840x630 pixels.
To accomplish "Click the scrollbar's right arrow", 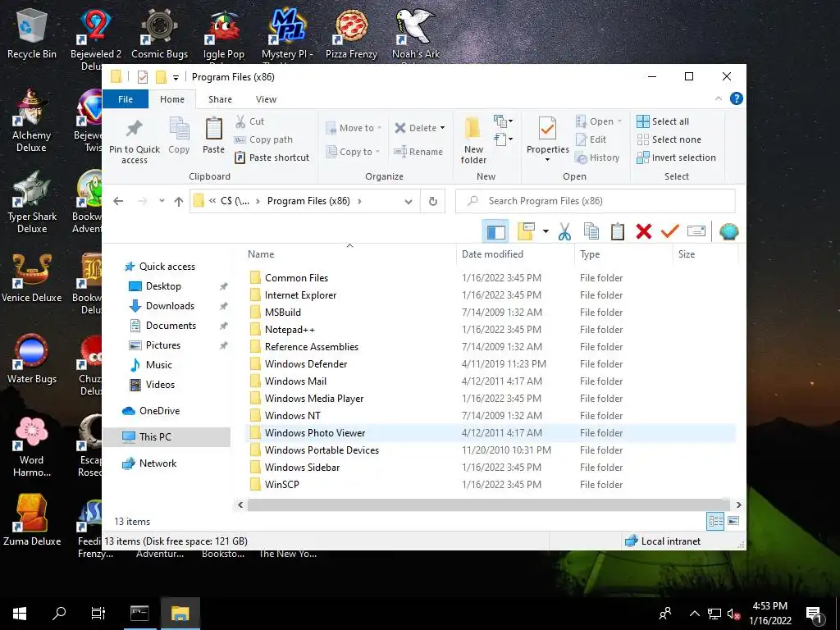I will [x=739, y=504].
